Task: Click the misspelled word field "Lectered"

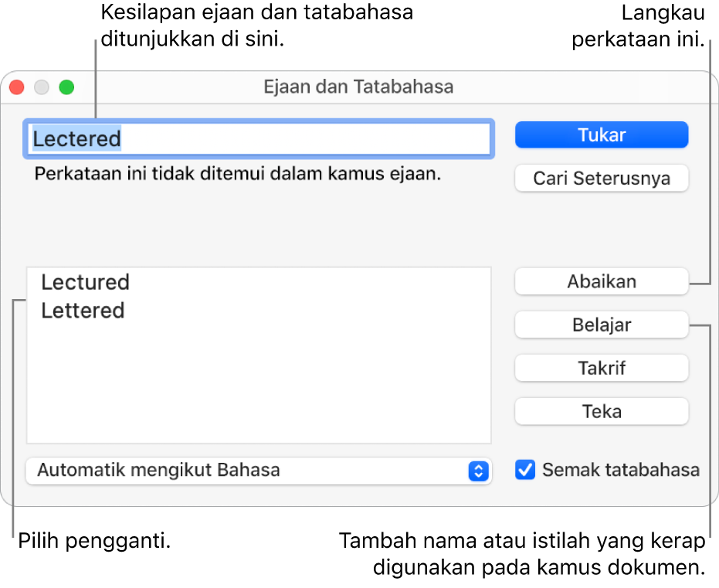Action: (x=259, y=139)
